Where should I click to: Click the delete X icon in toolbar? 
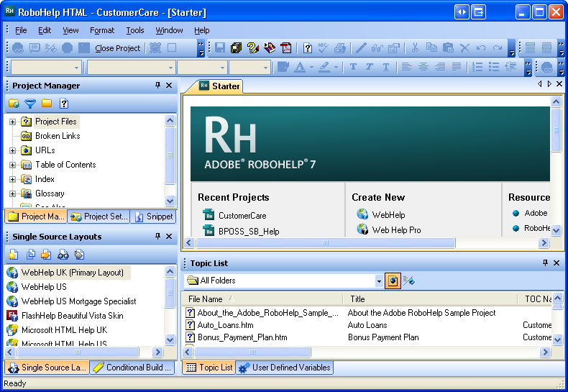464,47
